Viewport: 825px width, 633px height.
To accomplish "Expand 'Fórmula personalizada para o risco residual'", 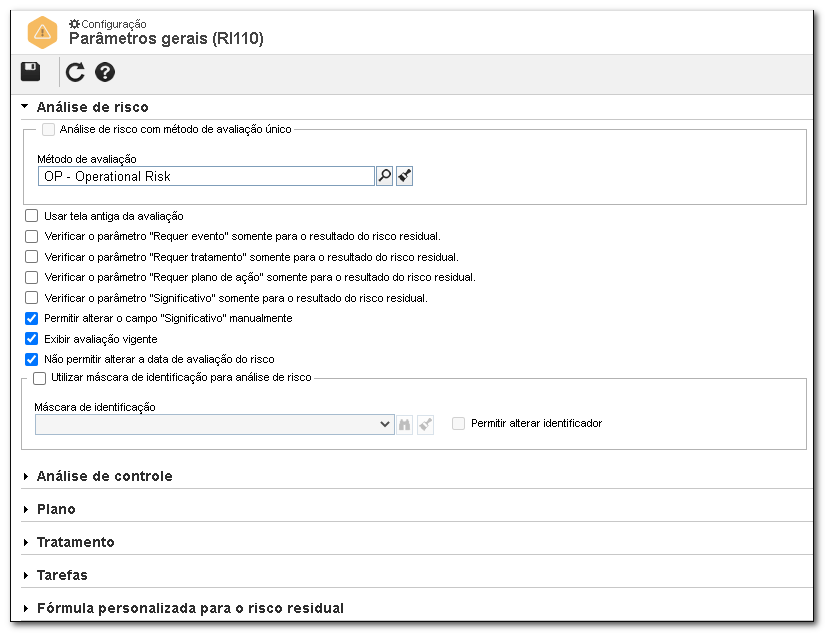I will 26,609.
